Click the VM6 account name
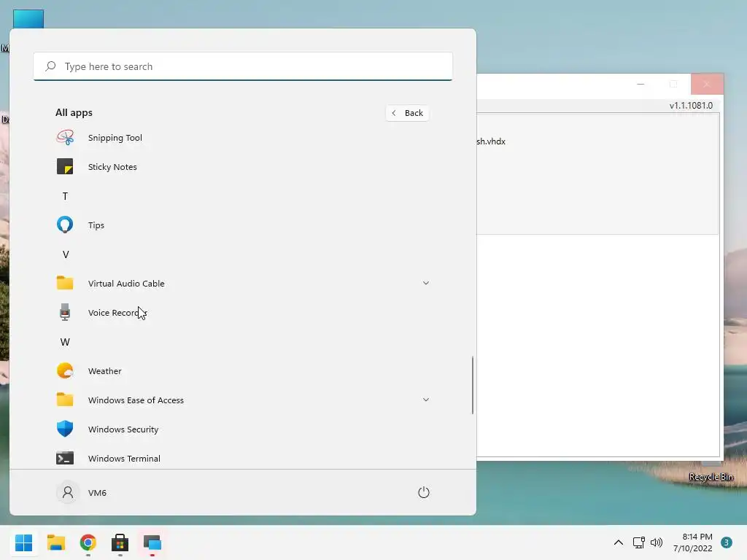Screen dimensions: 747x560 click(x=97, y=492)
